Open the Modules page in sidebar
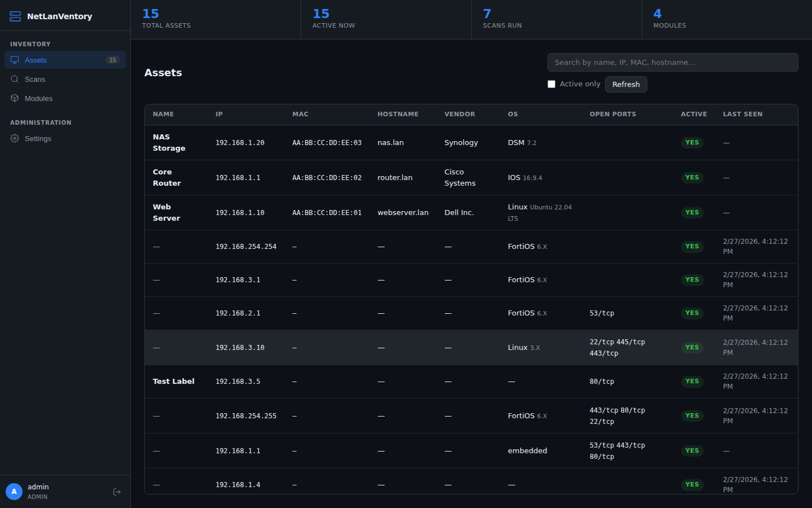812x508 pixels. coord(65,98)
